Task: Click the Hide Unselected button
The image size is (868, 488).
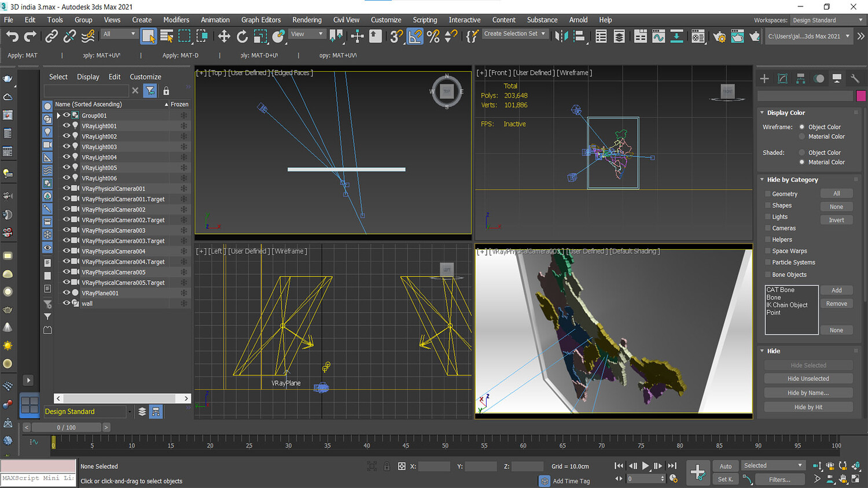Action: tap(808, 379)
